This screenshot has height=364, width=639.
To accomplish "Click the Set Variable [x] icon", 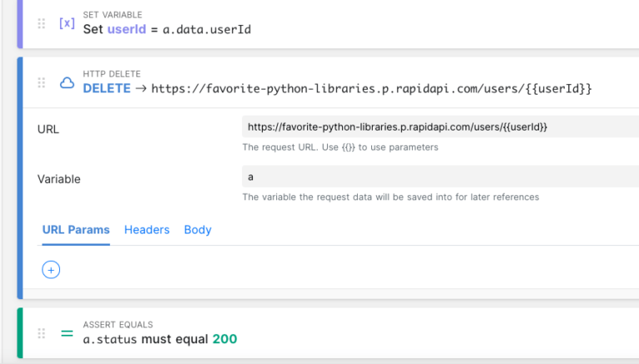I will (x=67, y=23).
